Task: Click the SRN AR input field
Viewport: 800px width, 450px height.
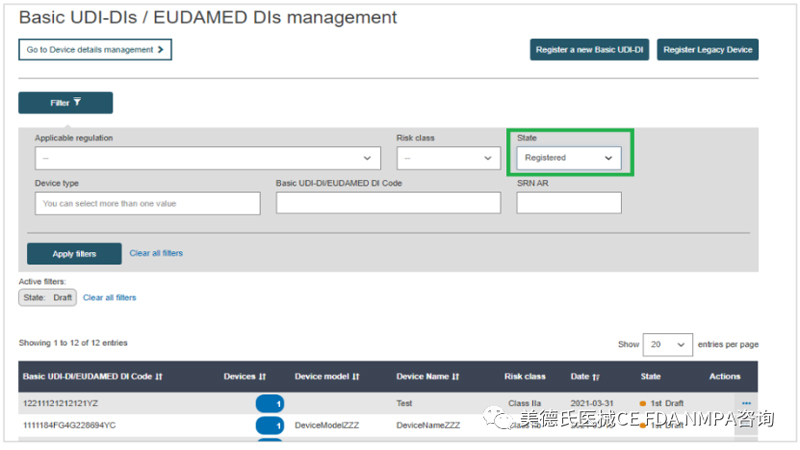Action: tap(568, 203)
